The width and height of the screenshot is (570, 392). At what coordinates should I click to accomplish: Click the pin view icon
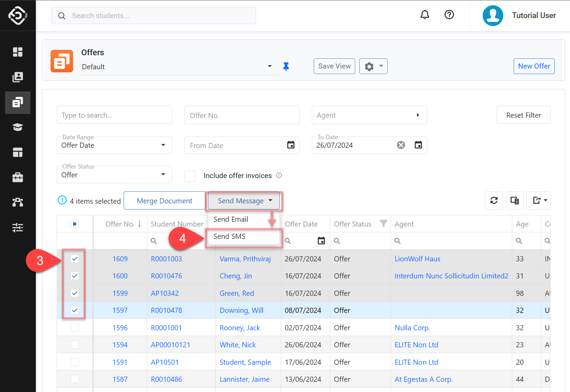286,67
